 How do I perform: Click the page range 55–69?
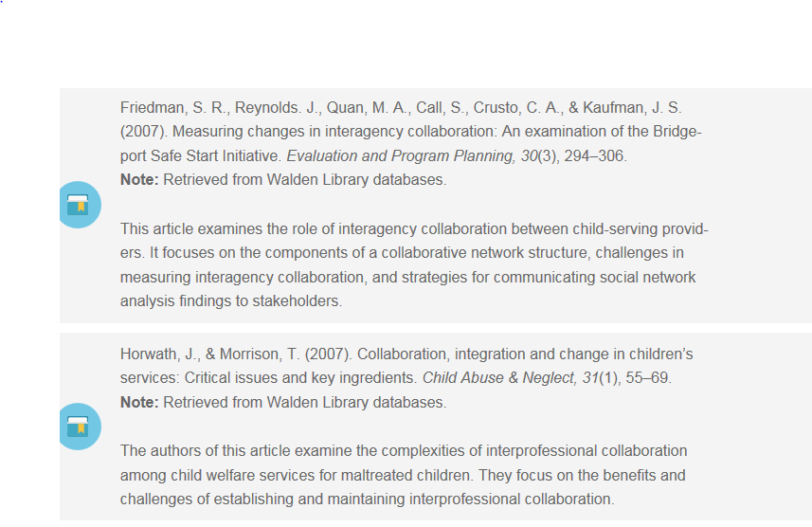pyautogui.click(x=648, y=378)
